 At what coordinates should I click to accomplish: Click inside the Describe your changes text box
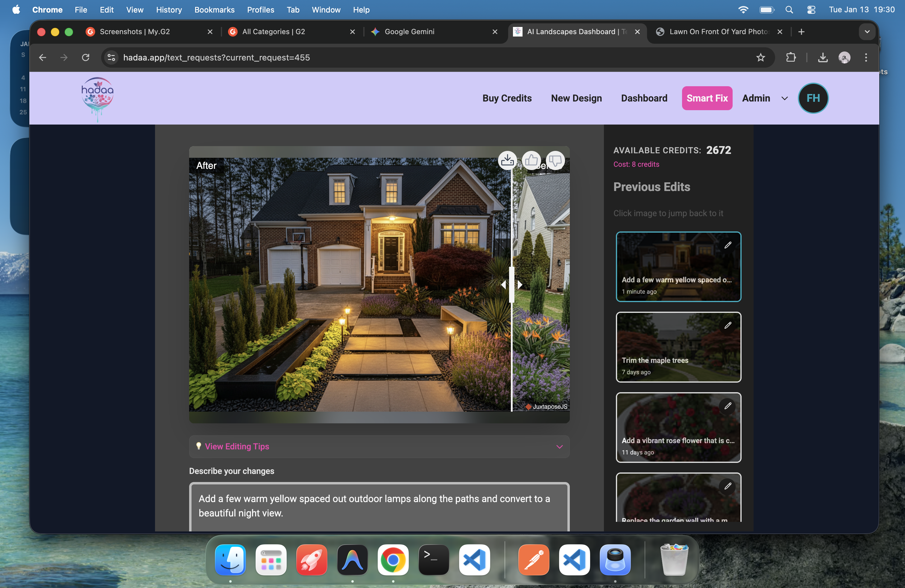point(379,506)
